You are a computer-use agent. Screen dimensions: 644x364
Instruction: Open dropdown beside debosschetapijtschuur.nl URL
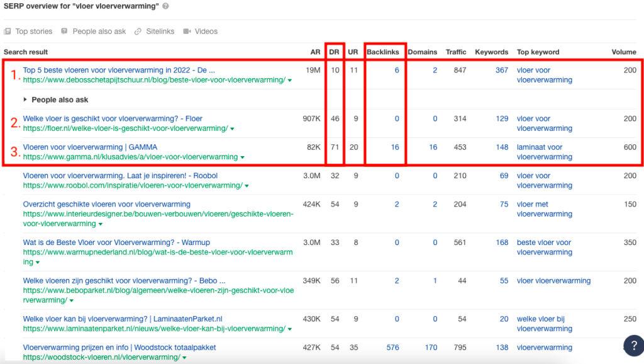click(290, 81)
